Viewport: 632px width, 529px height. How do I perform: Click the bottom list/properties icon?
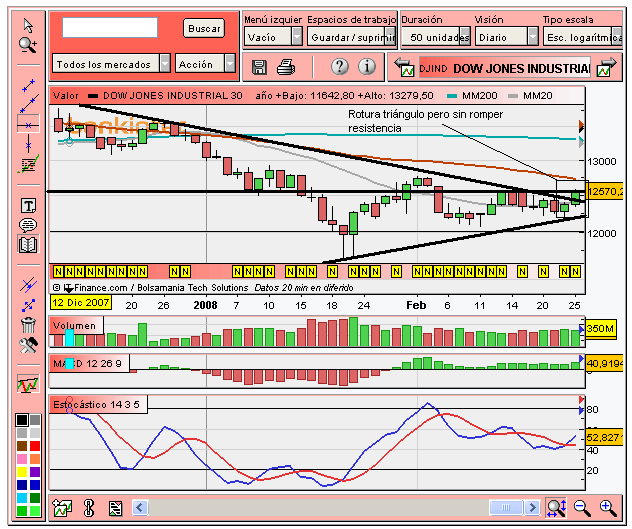(x=116, y=508)
